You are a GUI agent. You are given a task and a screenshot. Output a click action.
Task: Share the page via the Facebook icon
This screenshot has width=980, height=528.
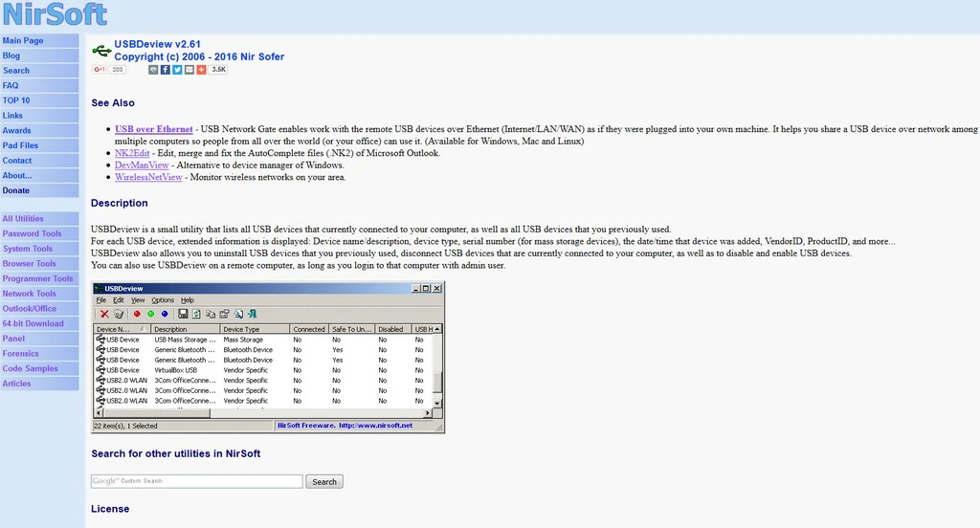[x=165, y=70]
